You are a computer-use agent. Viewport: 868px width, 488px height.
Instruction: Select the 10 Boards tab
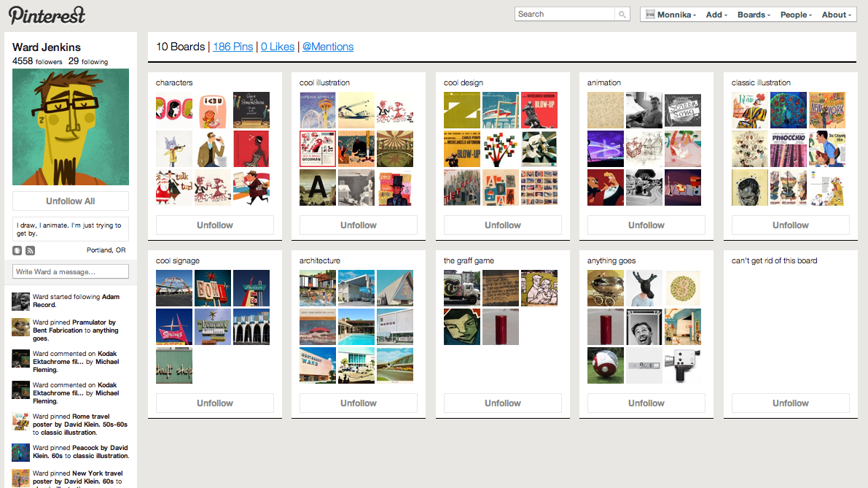click(181, 47)
